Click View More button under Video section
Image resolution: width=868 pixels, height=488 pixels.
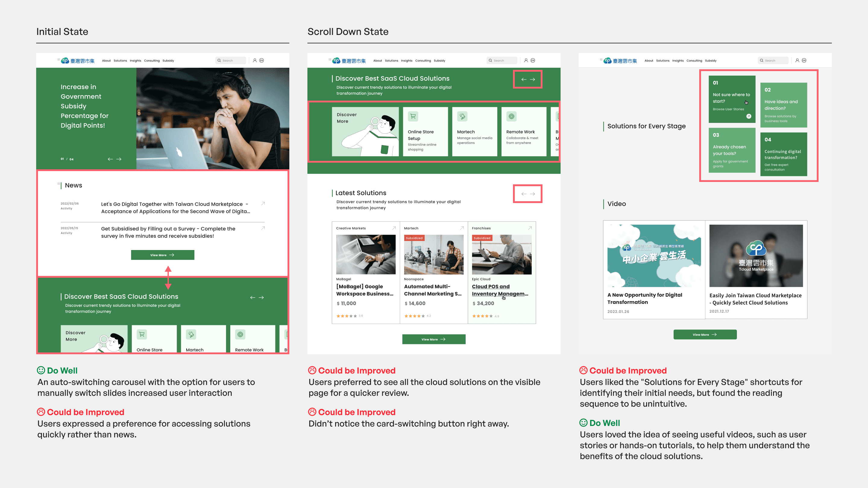(x=705, y=334)
